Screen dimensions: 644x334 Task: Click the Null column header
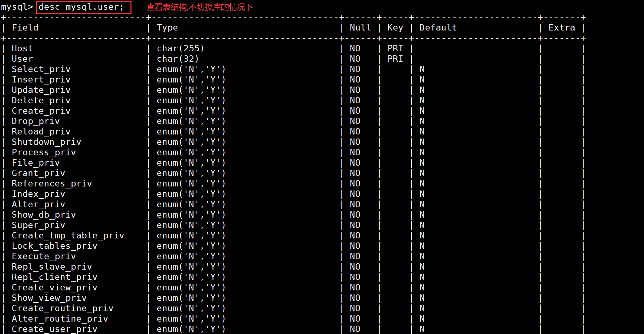[360, 27]
